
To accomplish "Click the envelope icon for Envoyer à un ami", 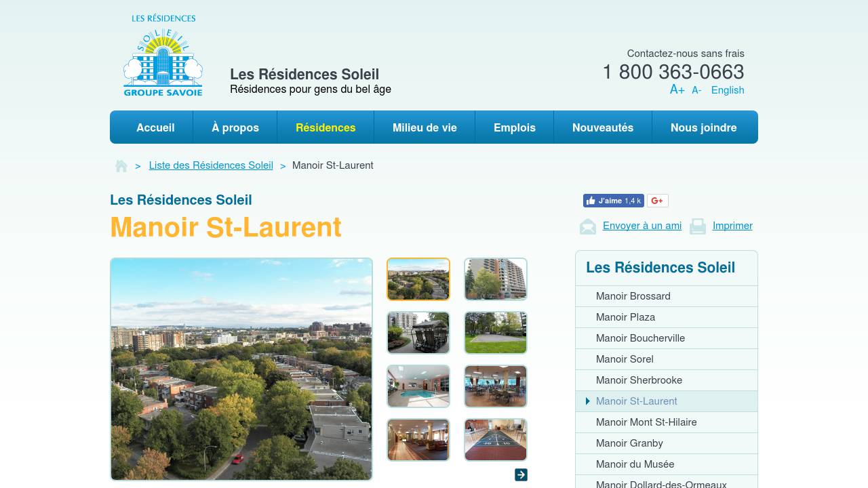I will click(588, 226).
